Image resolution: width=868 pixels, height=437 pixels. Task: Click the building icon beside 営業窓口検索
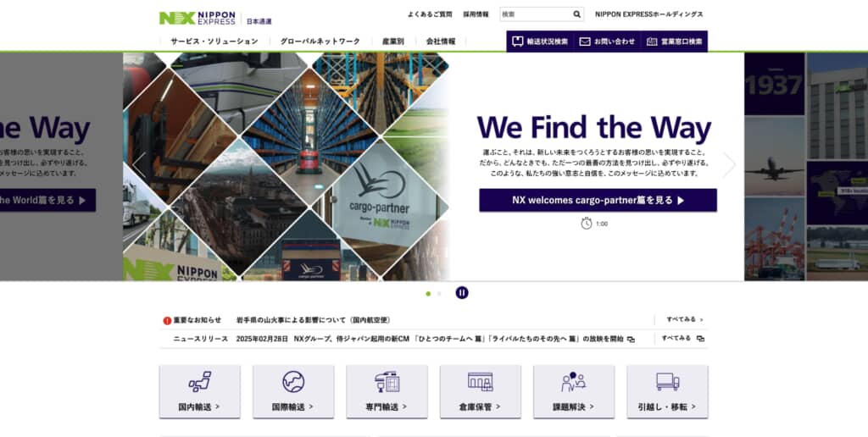pos(652,41)
